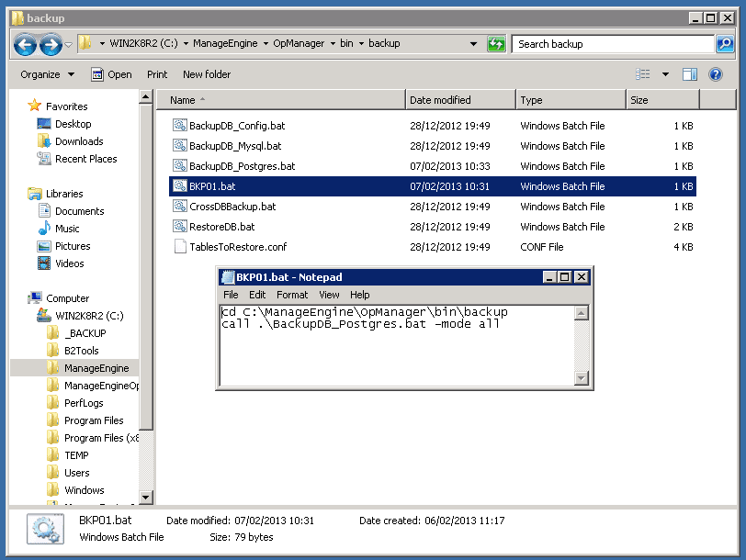This screenshot has height=560, width=746.
Task: Open the view options dropdown arrow
Action: (665, 74)
